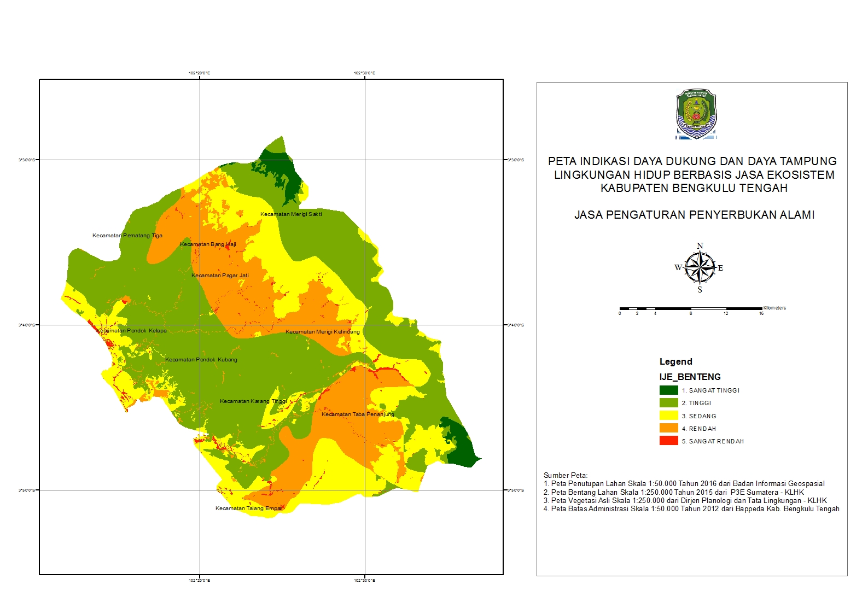The height and width of the screenshot is (614, 868).
Task: Select the light green Tinggi legend swatch
Action: click(x=668, y=403)
